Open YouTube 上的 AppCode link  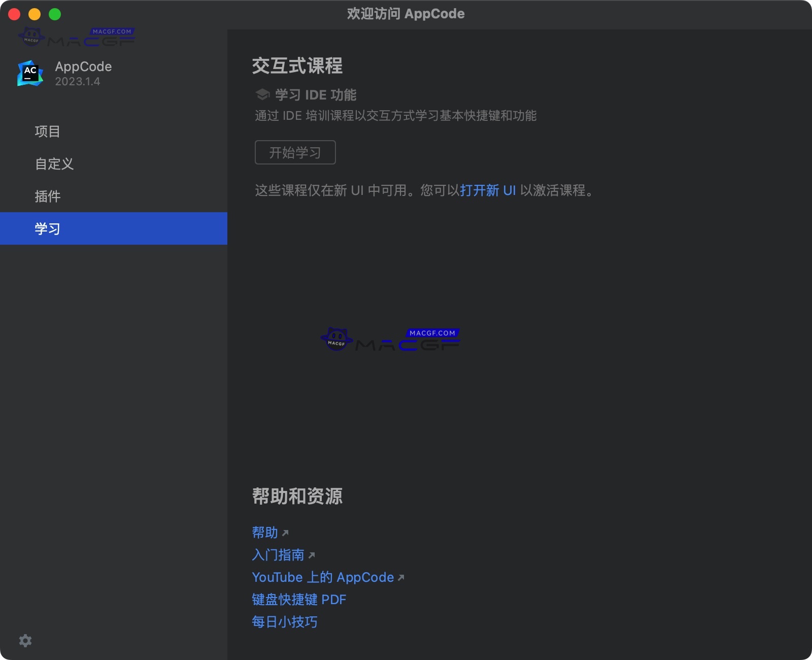point(322,577)
